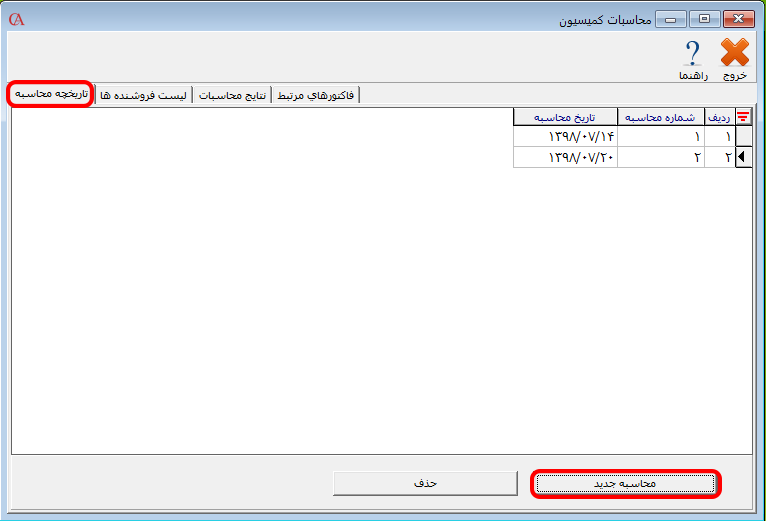Click the app logo in title bar
766x521 pixels.
(17, 19)
